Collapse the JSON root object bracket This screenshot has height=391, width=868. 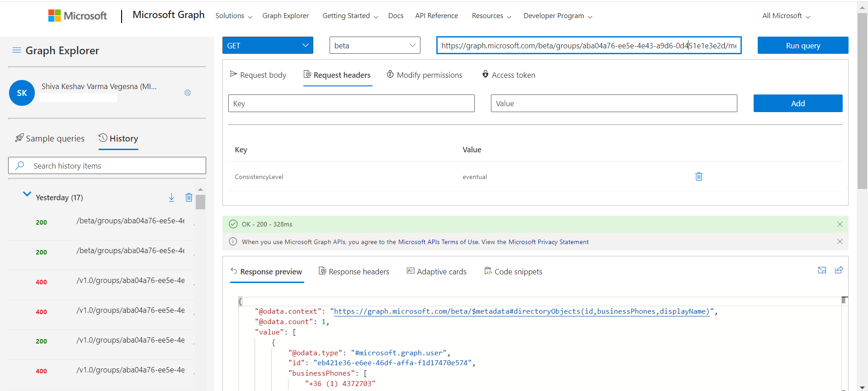241,301
